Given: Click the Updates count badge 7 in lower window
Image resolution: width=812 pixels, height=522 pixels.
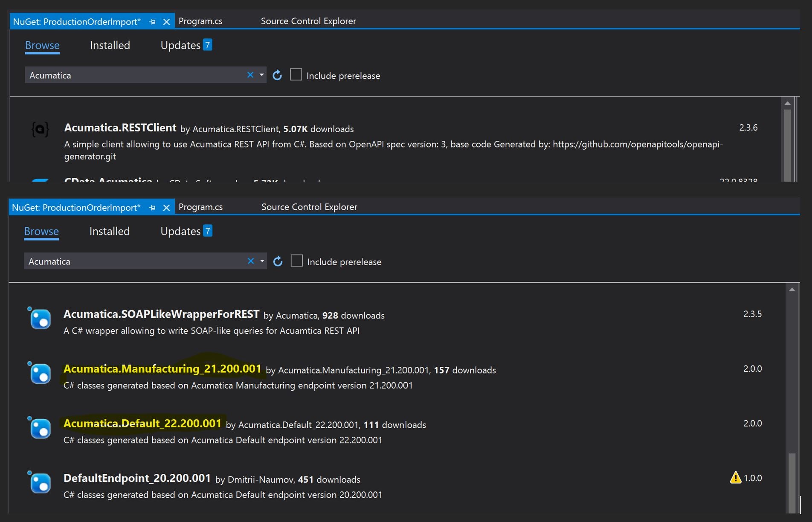Looking at the screenshot, I should (207, 231).
